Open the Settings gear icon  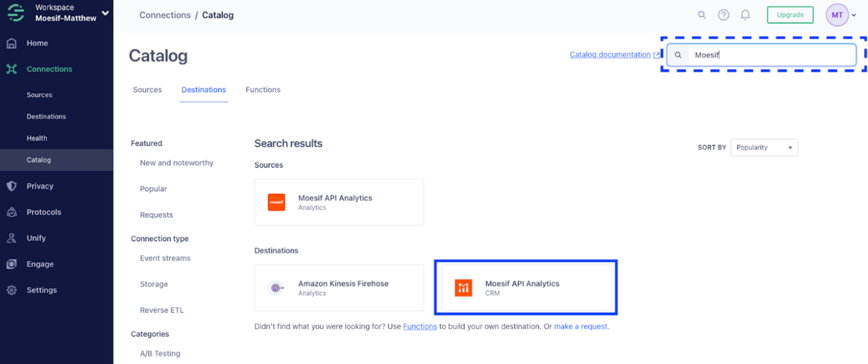click(x=12, y=290)
